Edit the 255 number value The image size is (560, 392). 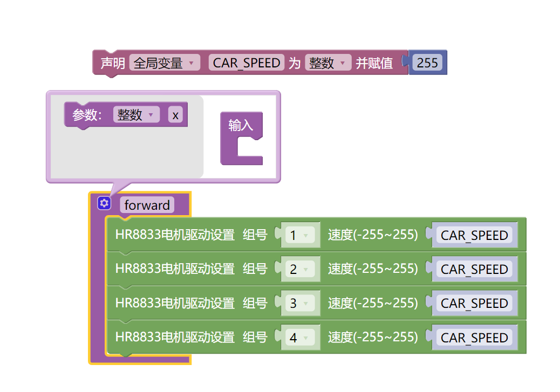click(x=427, y=63)
